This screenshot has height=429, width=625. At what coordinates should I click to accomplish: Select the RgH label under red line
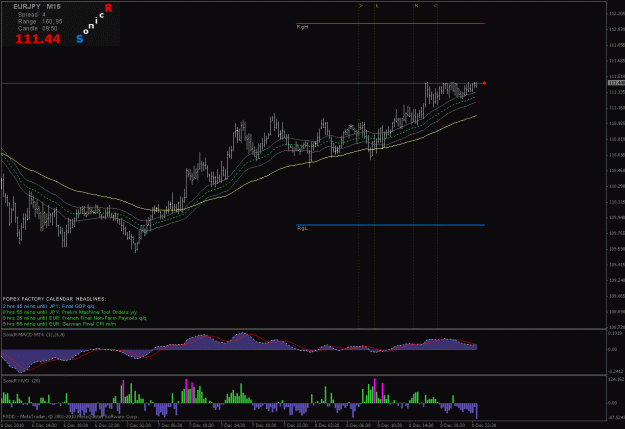click(303, 27)
